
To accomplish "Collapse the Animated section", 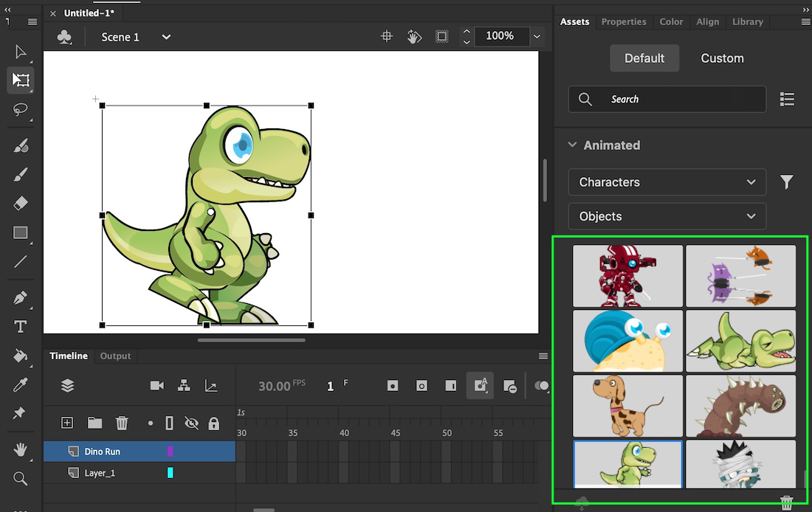I will (572, 145).
